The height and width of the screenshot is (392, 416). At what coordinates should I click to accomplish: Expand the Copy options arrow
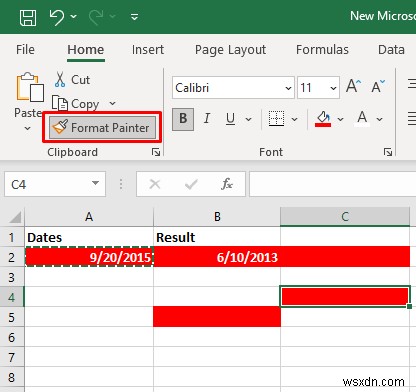pos(112,104)
